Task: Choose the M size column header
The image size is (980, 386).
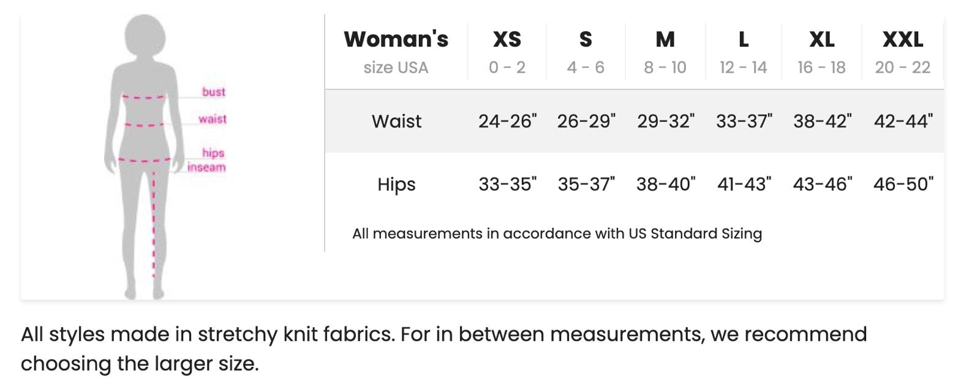Action: click(665, 40)
